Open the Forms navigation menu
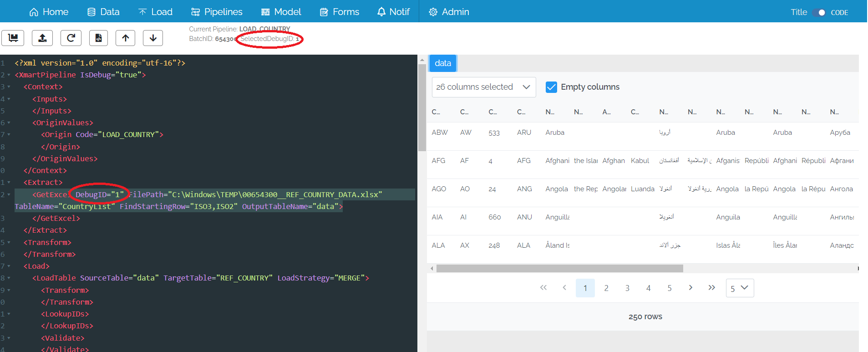The height and width of the screenshot is (352, 868). (x=339, y=12)
